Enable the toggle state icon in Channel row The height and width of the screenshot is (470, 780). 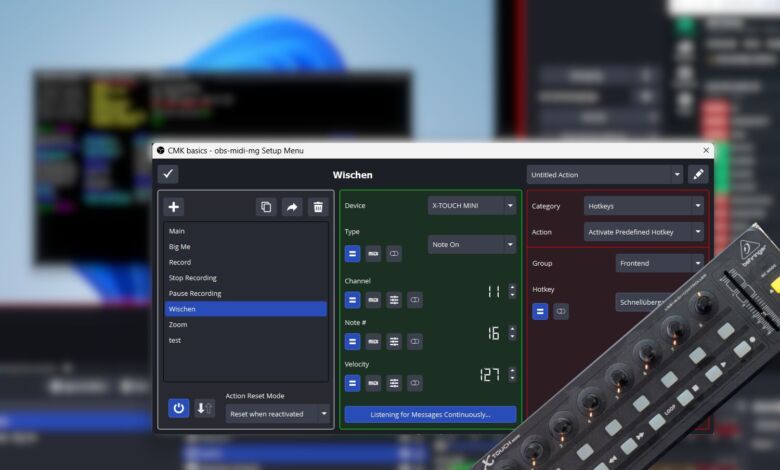pos(415,300)
